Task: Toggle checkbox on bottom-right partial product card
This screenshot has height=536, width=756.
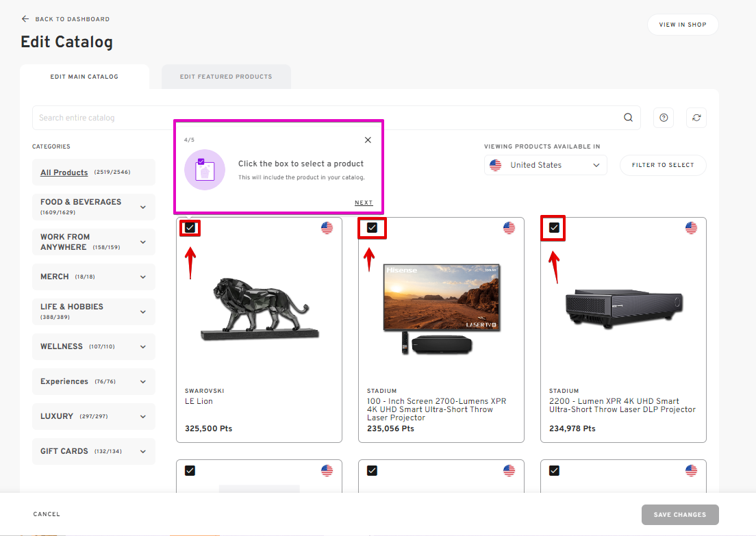Action: [x=555, y=470]
